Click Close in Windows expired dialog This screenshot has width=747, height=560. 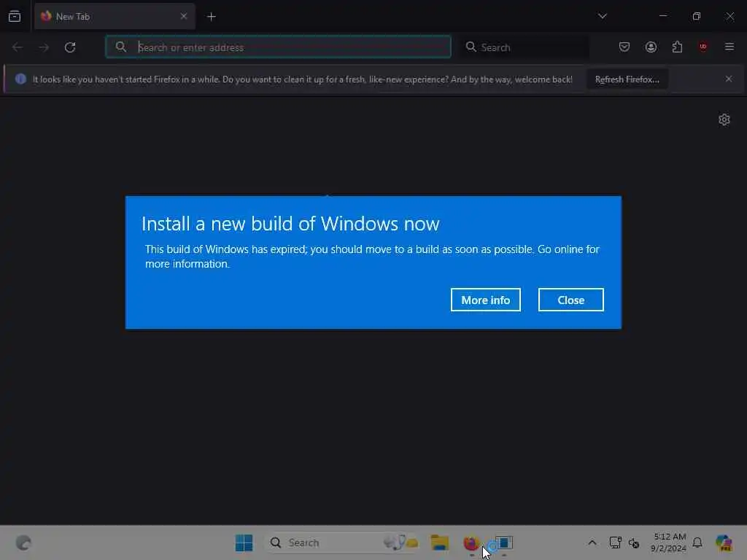(570, 300)
